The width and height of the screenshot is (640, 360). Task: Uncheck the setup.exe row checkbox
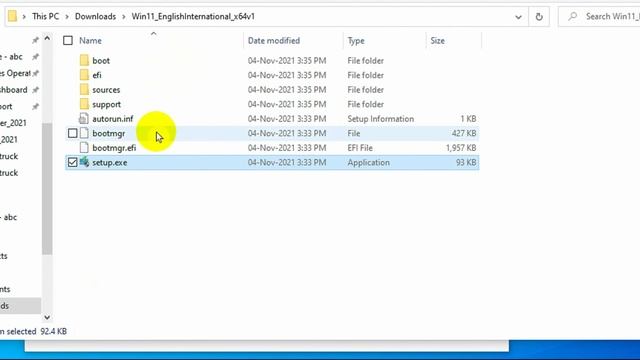72,162
